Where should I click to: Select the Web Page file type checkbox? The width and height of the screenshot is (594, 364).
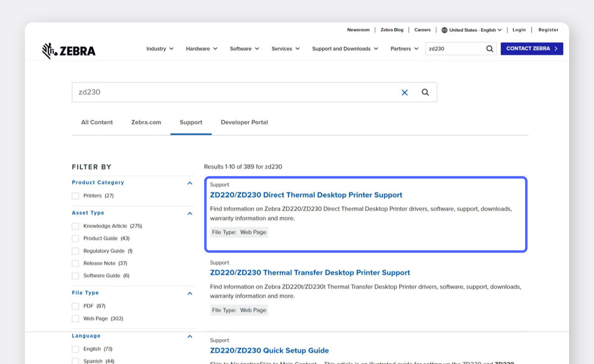tap(75, 319)
